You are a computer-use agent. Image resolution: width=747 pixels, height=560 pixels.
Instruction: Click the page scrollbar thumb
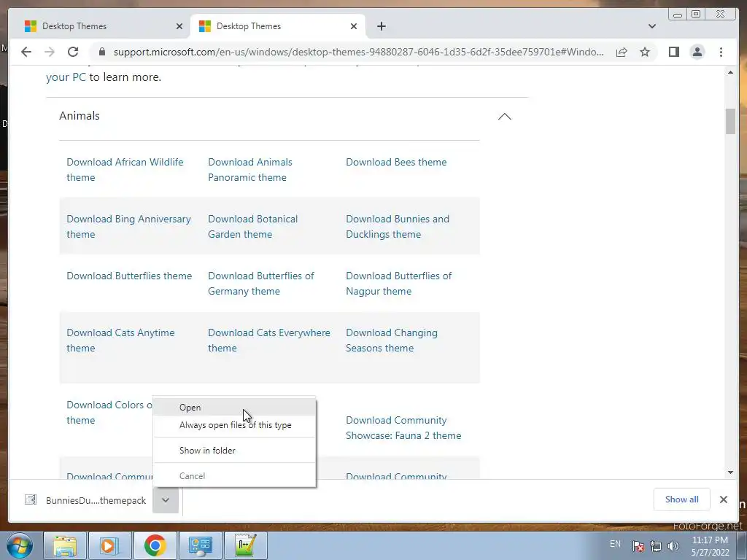tap(730, 121)
